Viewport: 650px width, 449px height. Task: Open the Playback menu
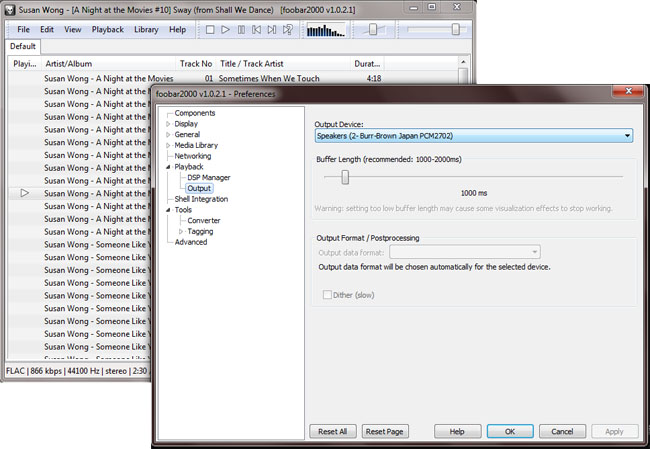tap(108, 29)
